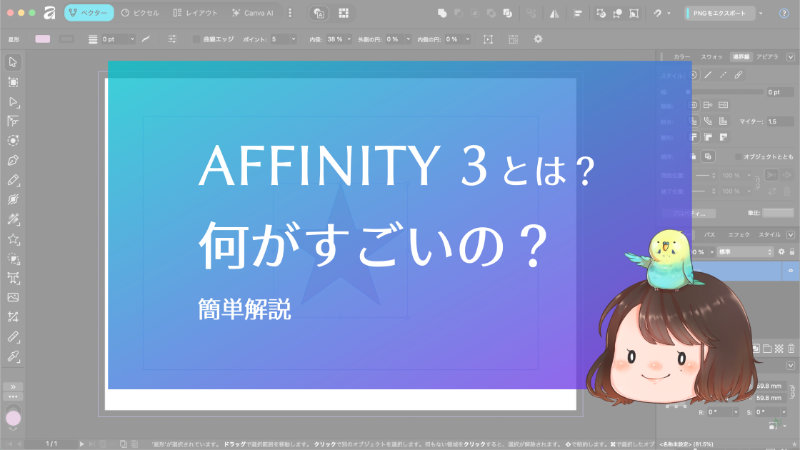Image resolution: width=800 pixels, height=450 pixels.
Task: Click the flip horizontal icon in top toolbar
Action: [554, 14]
